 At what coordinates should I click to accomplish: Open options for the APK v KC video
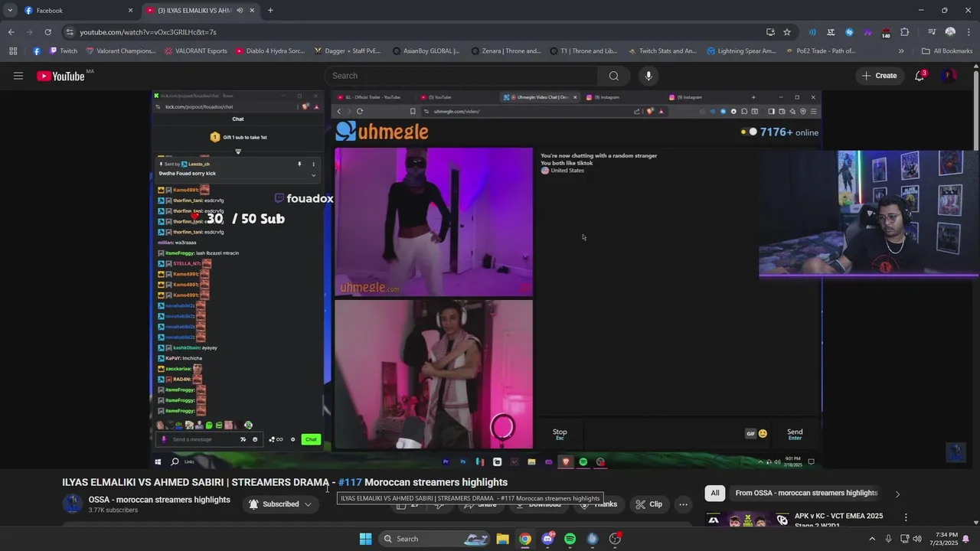[906, 517]
